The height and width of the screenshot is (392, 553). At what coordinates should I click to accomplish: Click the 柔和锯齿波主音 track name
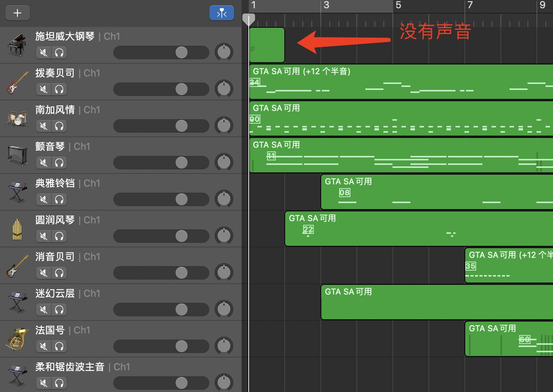(x=70, y=367)
